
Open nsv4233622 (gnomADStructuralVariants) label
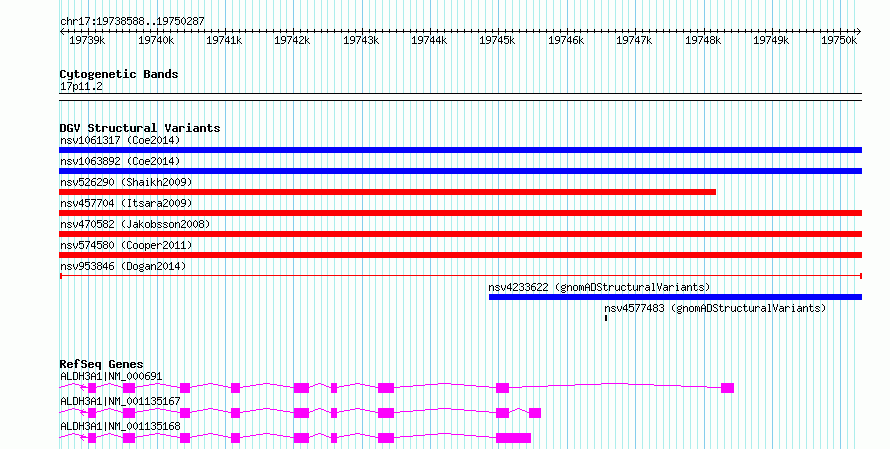pyautogui.click(x=599, y=287)
